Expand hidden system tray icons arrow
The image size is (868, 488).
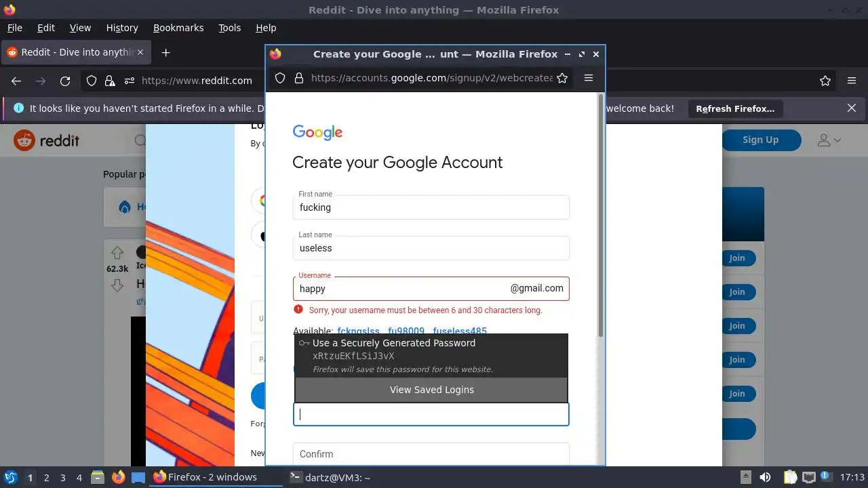coord(745,477)
